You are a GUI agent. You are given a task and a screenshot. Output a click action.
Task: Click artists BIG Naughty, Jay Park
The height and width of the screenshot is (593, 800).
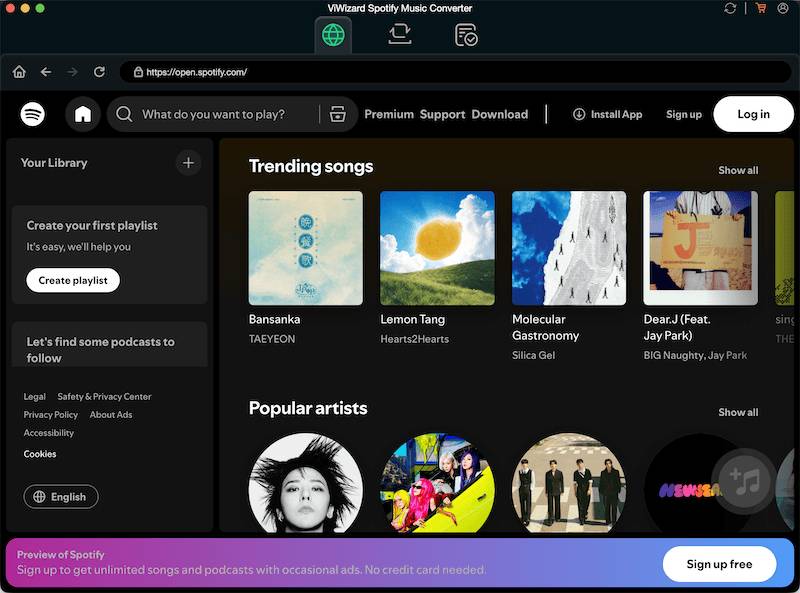tap(695, 355)
